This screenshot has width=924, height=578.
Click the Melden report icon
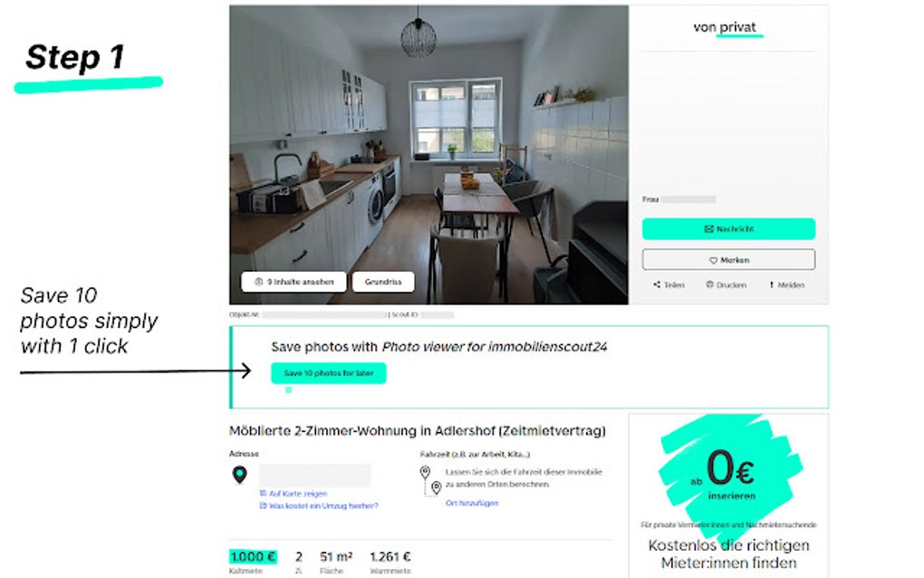coord(772,284)
